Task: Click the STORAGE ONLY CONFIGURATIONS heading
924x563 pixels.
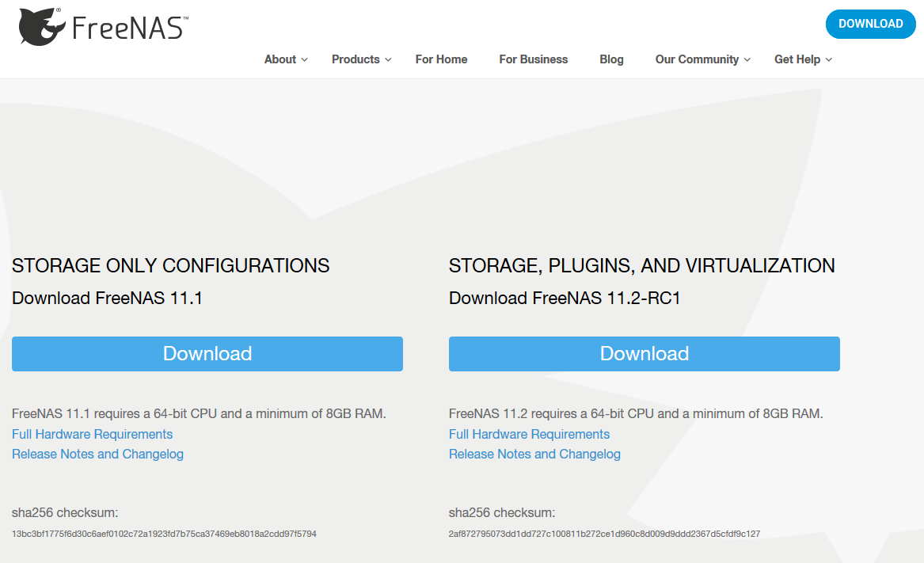Action: pos(170,266)
